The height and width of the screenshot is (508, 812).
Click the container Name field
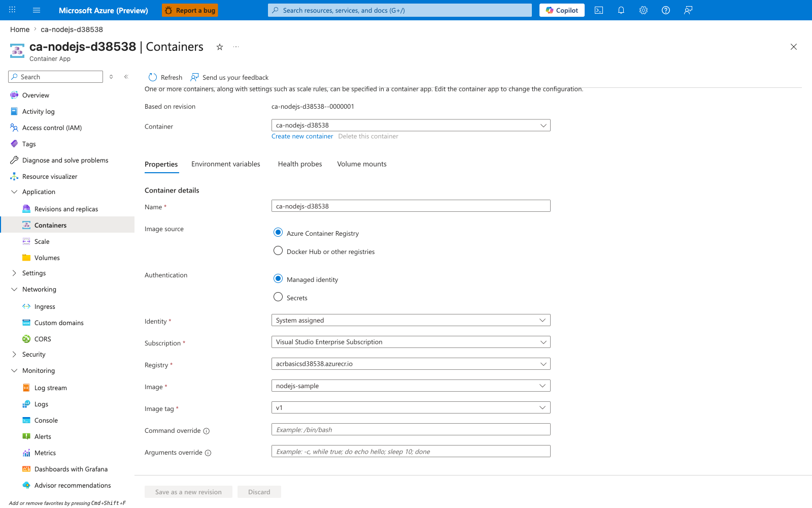tap(411, 206)
